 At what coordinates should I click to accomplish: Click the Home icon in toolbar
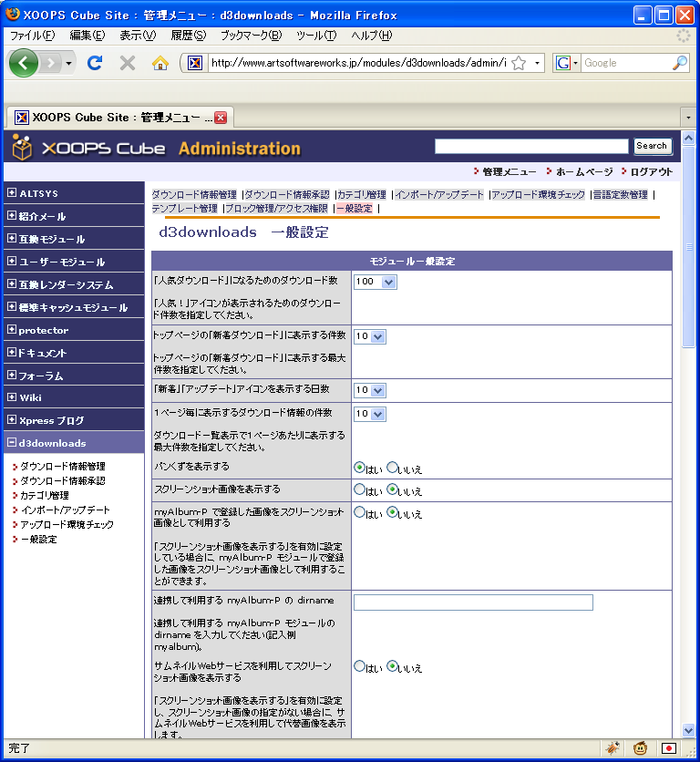pos(160,63)
